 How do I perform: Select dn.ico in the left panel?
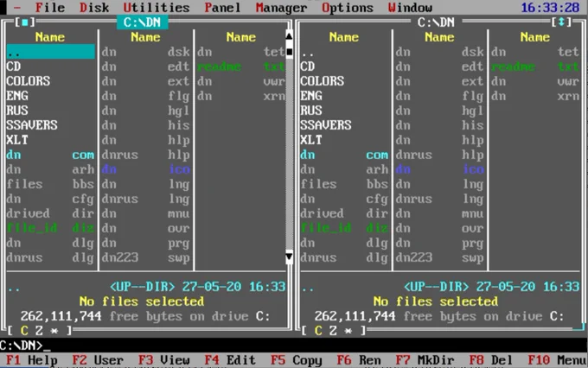146,169
